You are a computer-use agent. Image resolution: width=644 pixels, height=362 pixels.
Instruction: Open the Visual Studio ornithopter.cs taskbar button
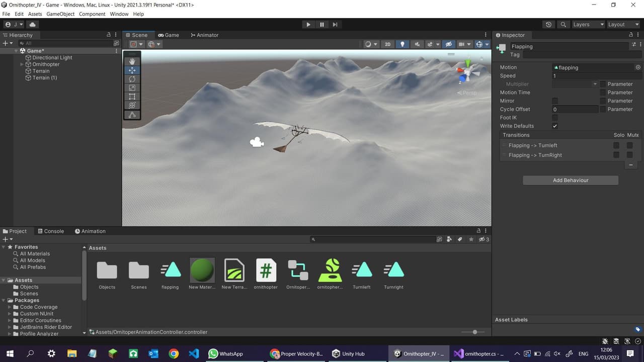(479, 353)
